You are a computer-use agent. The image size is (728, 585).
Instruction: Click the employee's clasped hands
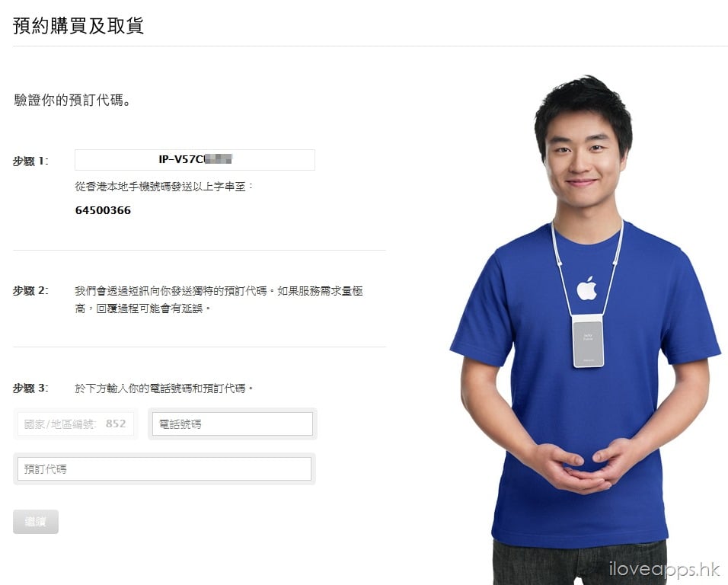pyautogui.click(x=581, y=465)
